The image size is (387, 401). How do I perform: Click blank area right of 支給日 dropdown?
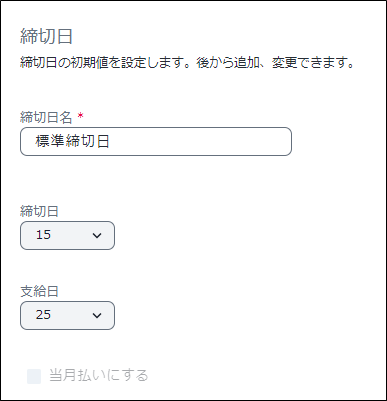(233, 315)
